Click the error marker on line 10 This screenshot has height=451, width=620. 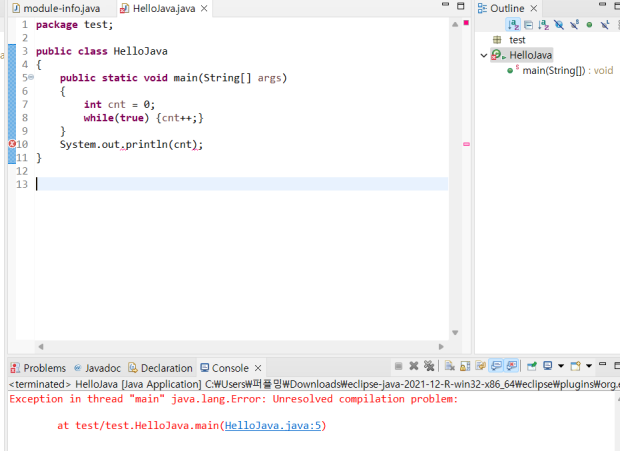10,144
